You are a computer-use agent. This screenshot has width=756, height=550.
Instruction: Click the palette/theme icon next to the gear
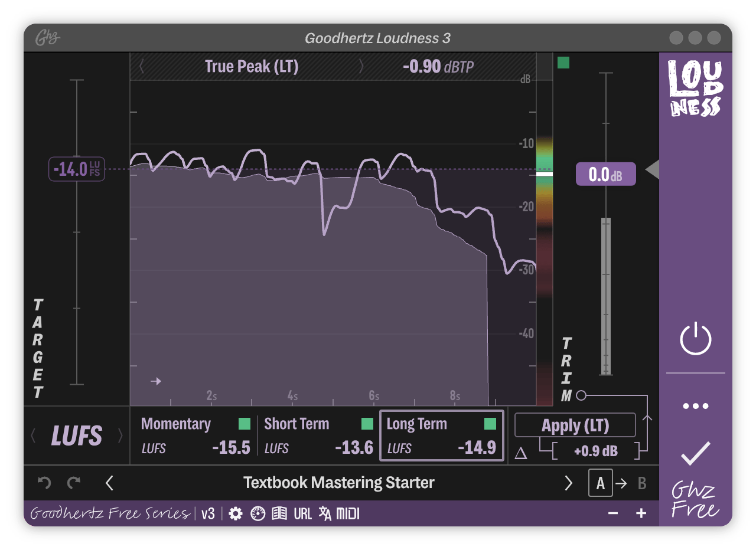click(x=258, y=514)
